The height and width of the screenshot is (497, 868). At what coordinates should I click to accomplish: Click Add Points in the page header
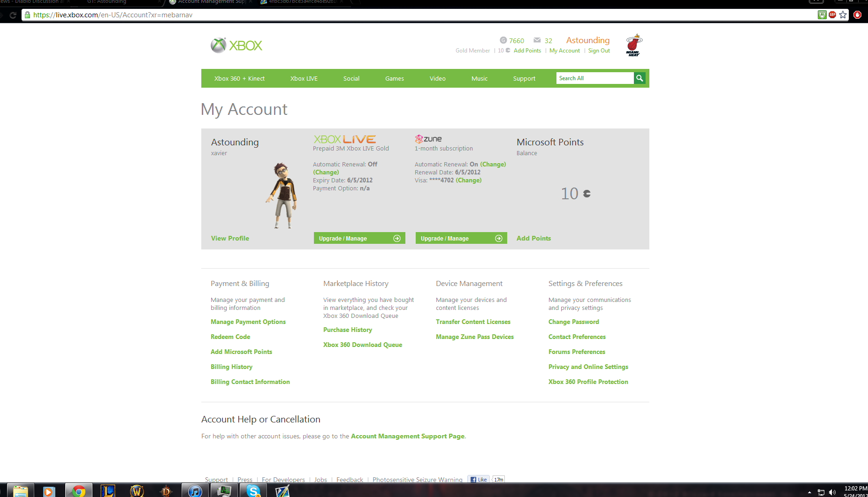tap(527, 51)
